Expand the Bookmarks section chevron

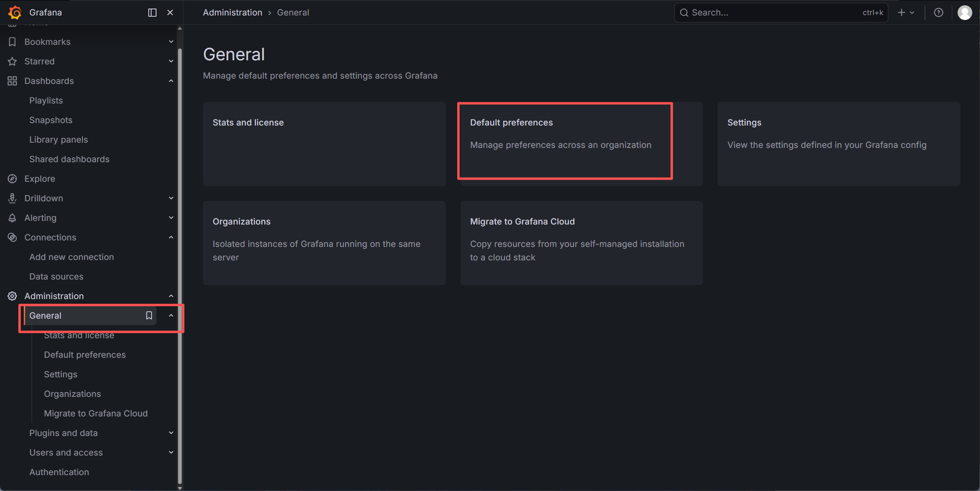coord(171,42)
